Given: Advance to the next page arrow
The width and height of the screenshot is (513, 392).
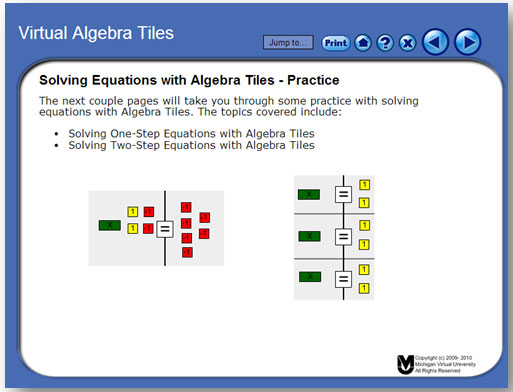Looking at the screenshot, I should coord(468,42).
